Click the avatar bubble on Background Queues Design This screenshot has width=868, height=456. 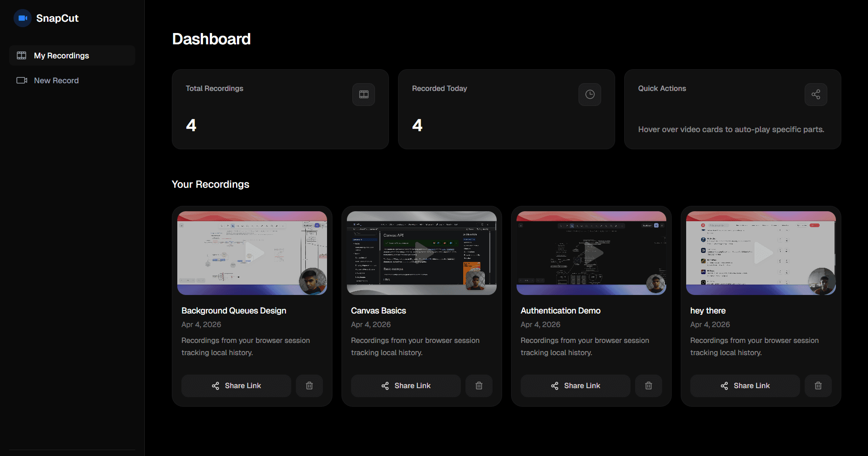coord(312,280)
